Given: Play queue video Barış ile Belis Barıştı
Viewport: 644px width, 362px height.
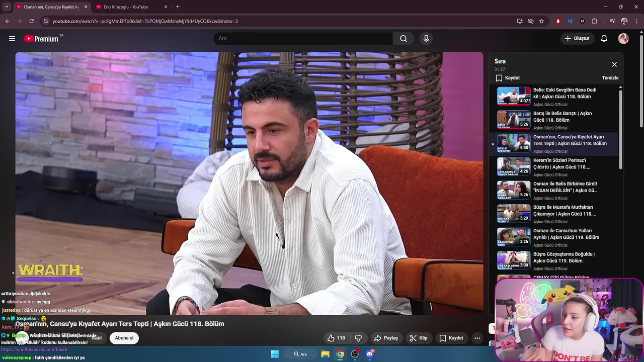Looking at the screenshot, I should [554, 120].
